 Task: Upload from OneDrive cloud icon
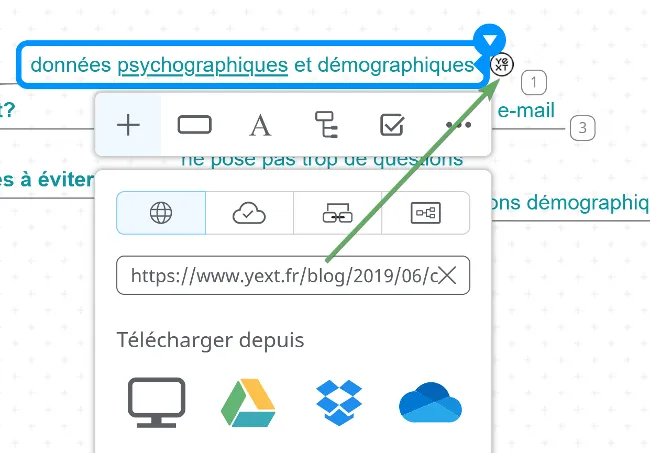tap(430, 402)
